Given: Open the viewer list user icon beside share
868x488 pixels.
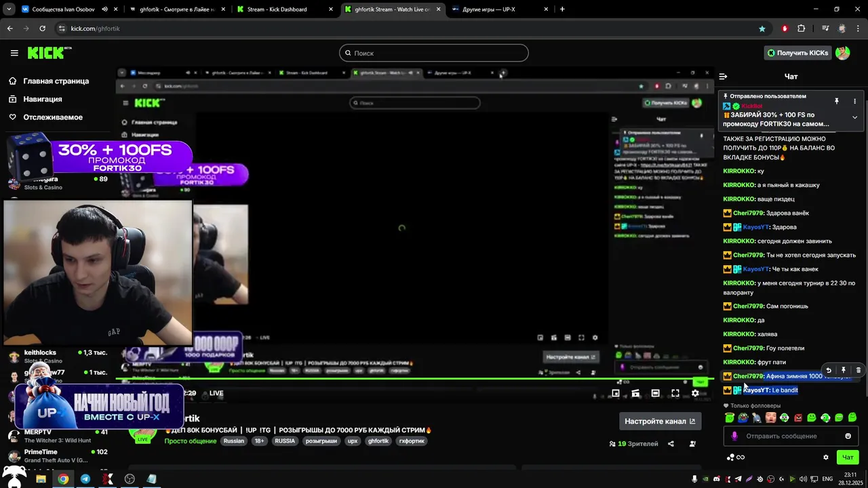Looking at the screenshot, I should point(692,444).
